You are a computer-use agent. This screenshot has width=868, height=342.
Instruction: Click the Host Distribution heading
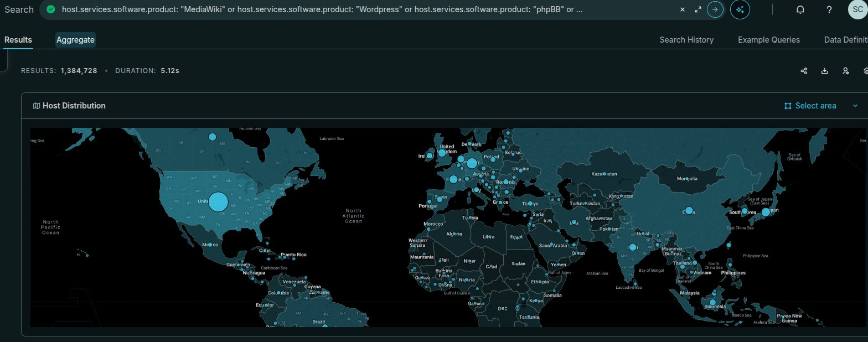[74, 106]
